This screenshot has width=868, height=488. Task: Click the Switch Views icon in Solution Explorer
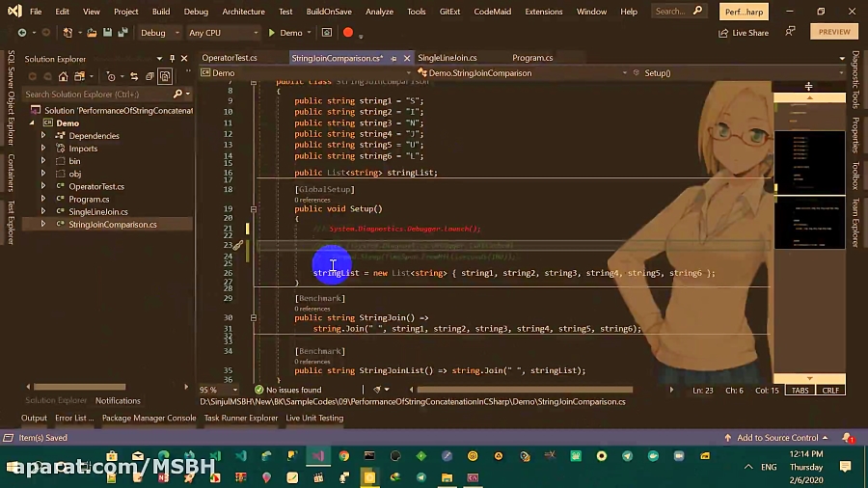tap(80, 76)
